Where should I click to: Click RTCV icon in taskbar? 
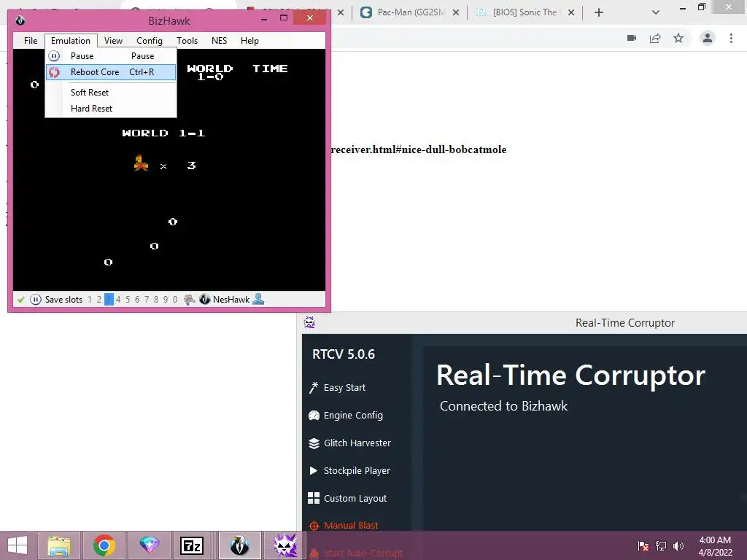click(x=285, y=545)
